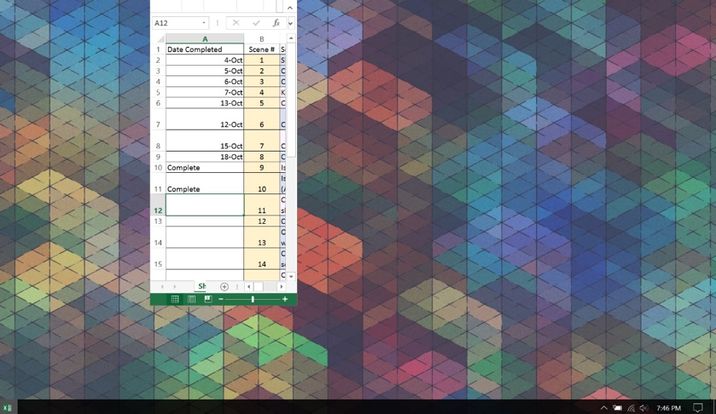Collapse the ribbon with the up chevron
This screenshot has width=716, height=414.
[x=290, y=7]
